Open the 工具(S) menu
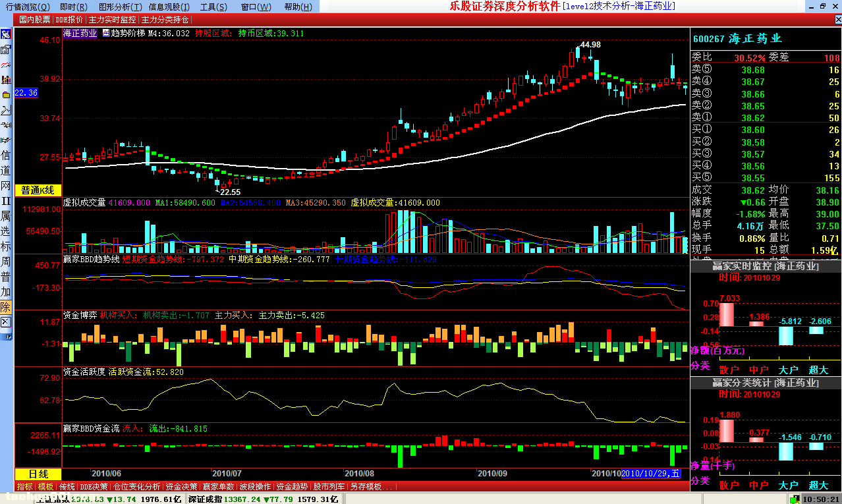The height and width of the screenshot is (504, 842). [x=213, y=7]
